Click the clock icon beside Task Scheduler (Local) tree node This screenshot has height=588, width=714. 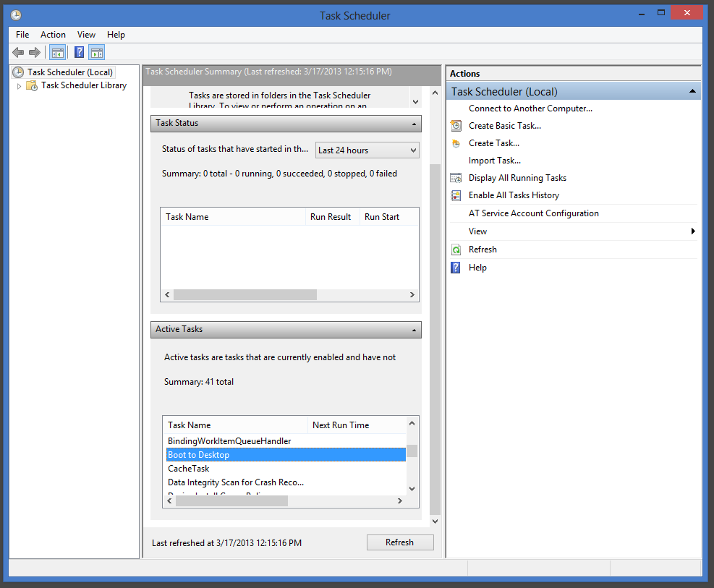(x=18, y=72)
